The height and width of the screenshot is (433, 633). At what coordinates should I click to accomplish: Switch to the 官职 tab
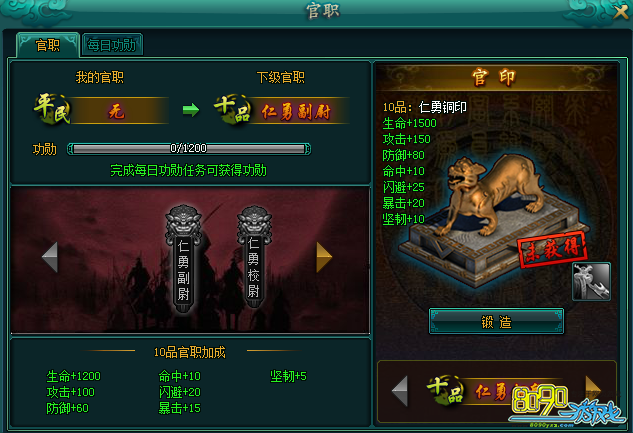48,45
